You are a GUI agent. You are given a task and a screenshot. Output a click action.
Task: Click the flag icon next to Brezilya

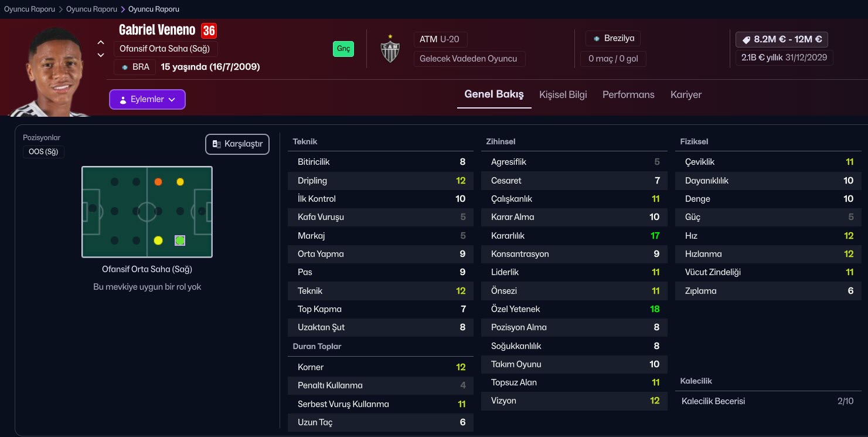(x=597, y=39)
